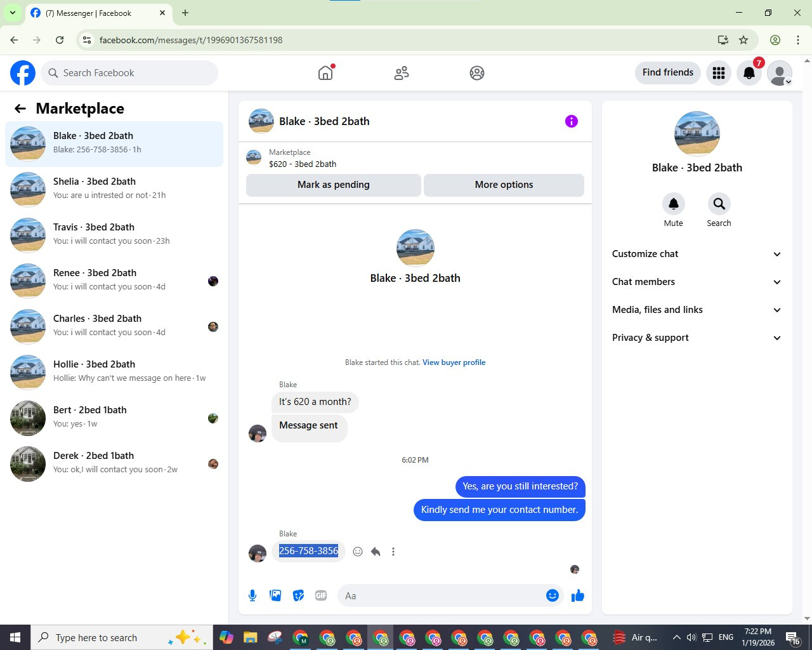Select the message 'It's 620 a month?'

pyautogui.click(x=315, y=402)
